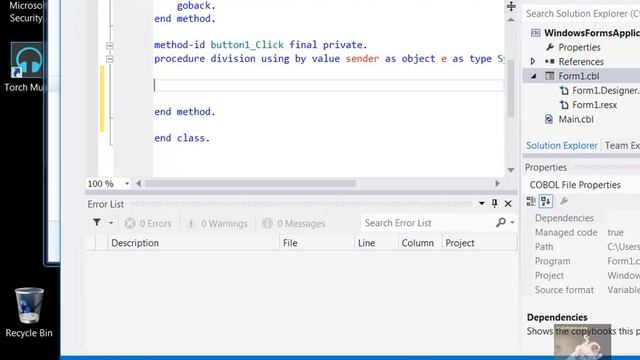Toggle auto hide pin on Error List
640x360 pixels.
click(x=495, y=203)
